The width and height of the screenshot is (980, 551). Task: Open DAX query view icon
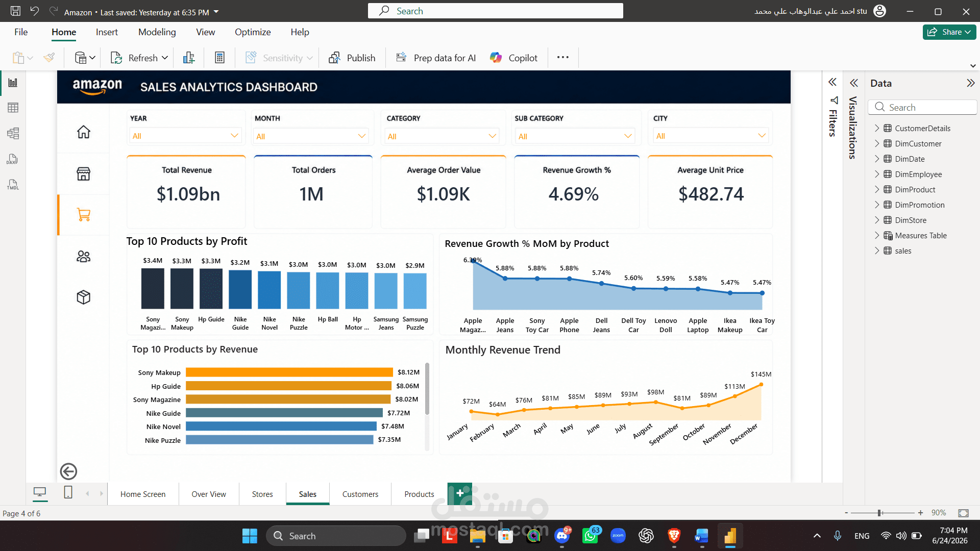pos(13,159)
